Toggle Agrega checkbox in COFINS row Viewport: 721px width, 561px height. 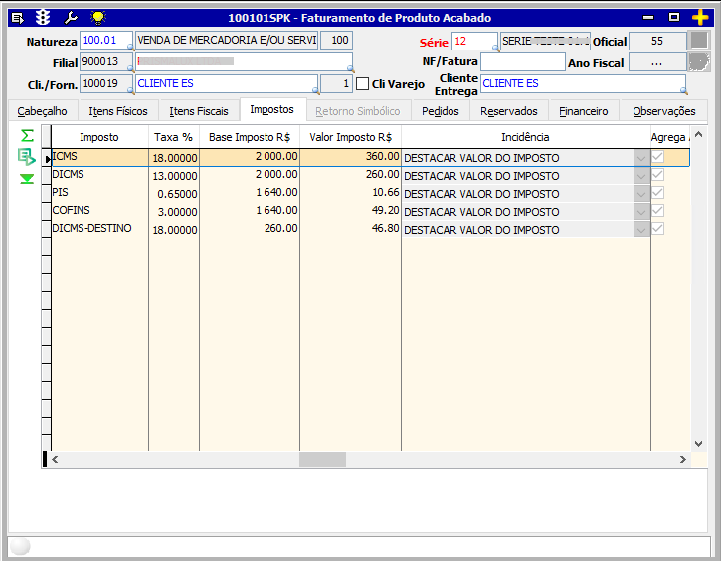pos(658,211)
